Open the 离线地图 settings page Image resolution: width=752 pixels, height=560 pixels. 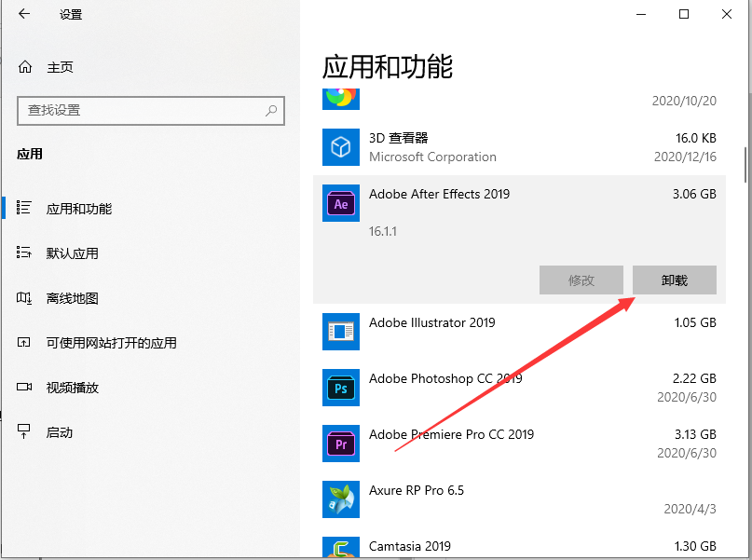pyautogui.click(x=73, y=298)
